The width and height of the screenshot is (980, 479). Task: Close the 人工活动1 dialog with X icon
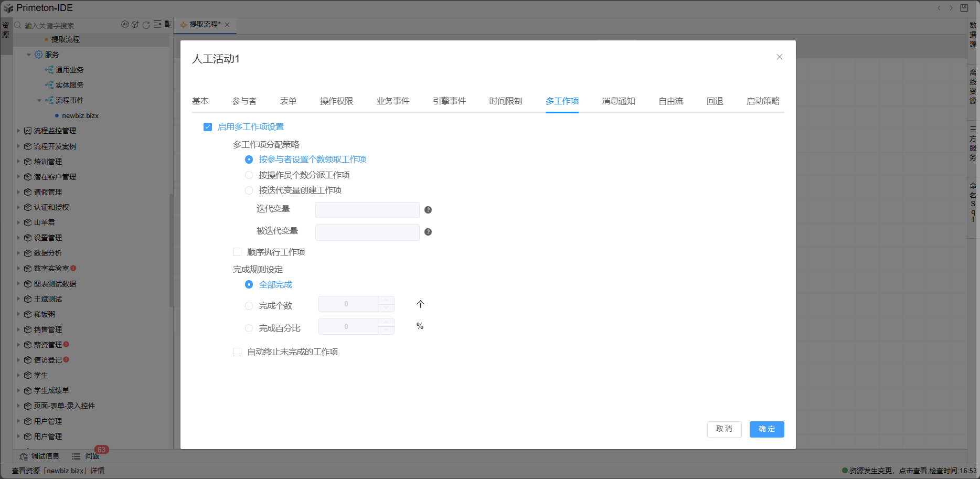(x=780, y=57)
